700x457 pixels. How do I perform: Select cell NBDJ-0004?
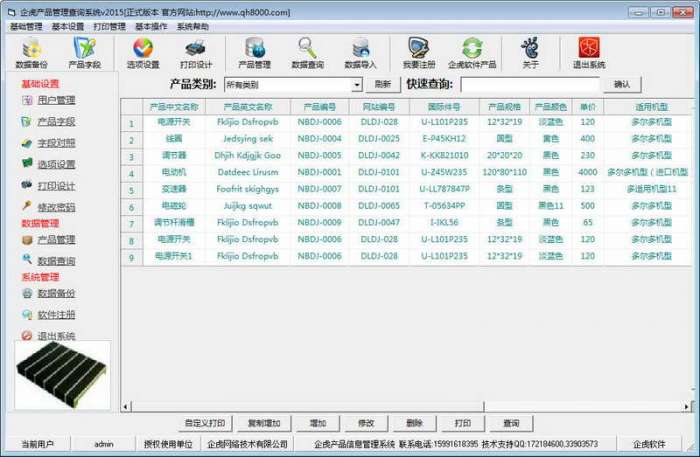320,139
